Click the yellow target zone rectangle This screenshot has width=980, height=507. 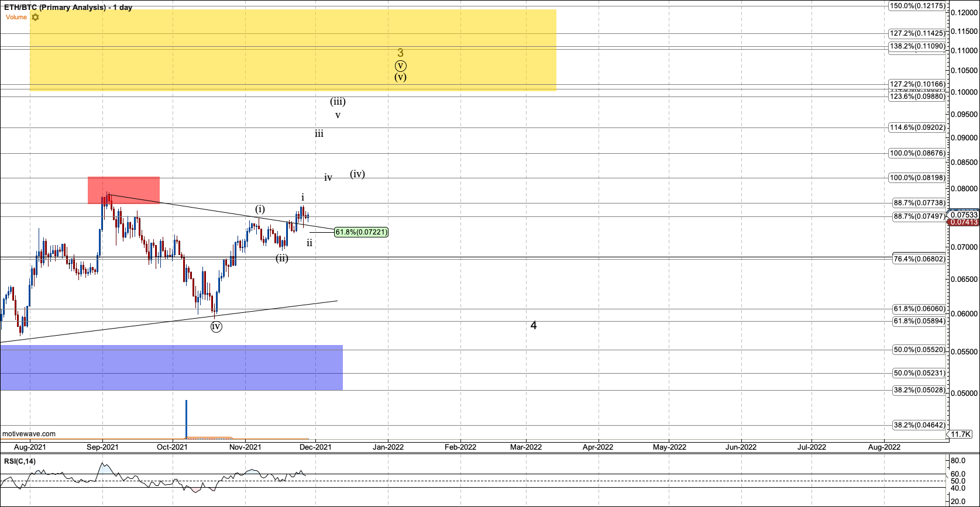293,50
